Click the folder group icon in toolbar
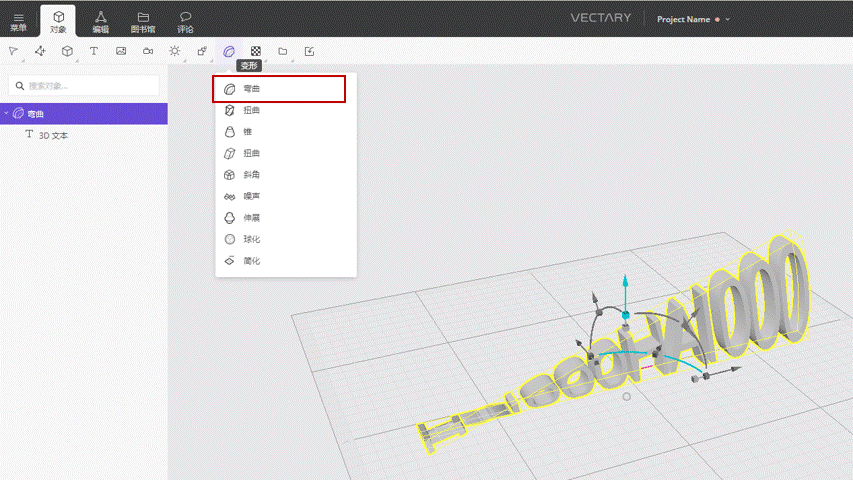The image size is (853, 480). [x=282, y=51]
